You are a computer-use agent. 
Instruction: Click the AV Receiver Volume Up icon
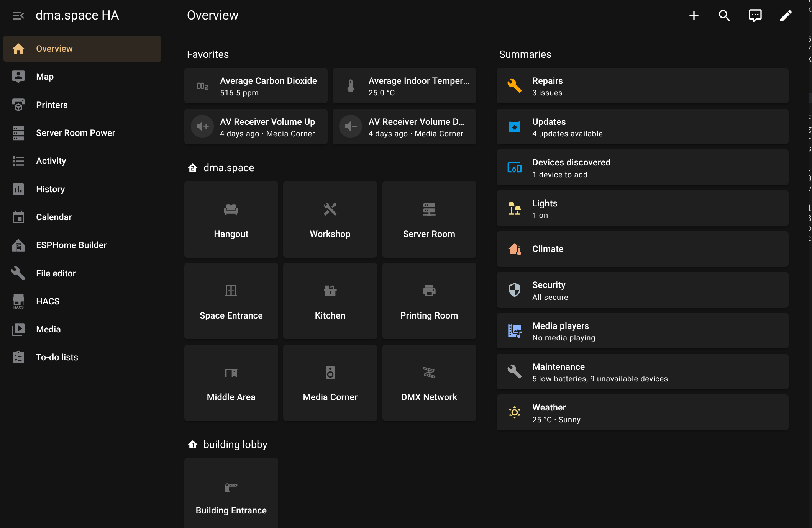[202, 126]
